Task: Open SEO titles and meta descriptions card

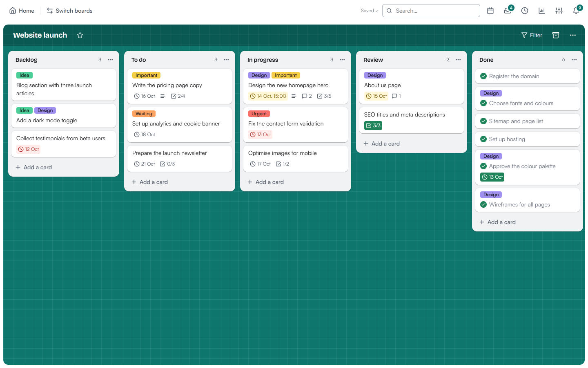Action: click(x=412, y=120)
